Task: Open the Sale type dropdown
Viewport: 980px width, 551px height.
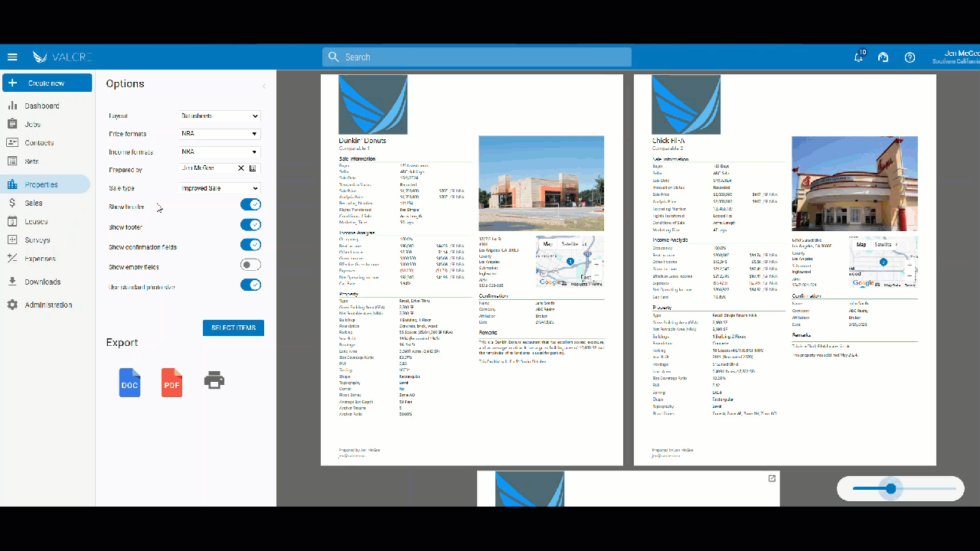Action: click(x=220, y=188)
